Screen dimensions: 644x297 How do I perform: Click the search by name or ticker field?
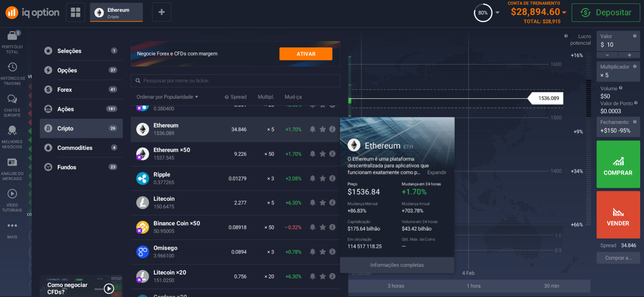(x=235, y=81)
